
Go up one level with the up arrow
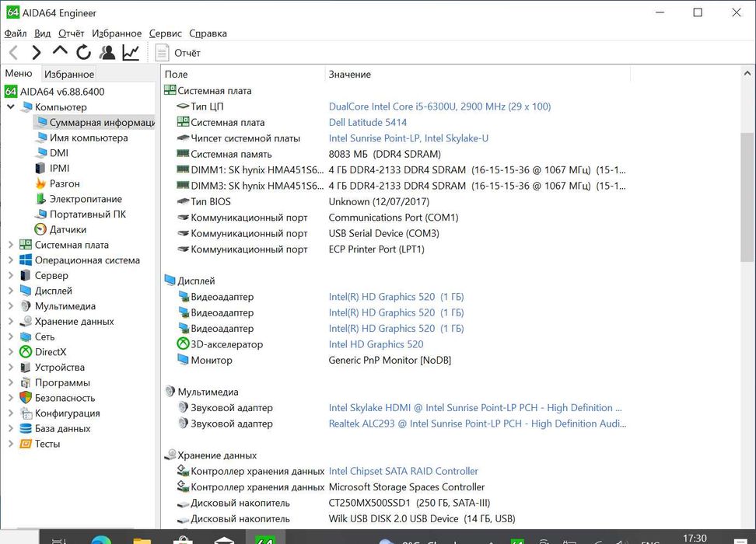(60, 51)
